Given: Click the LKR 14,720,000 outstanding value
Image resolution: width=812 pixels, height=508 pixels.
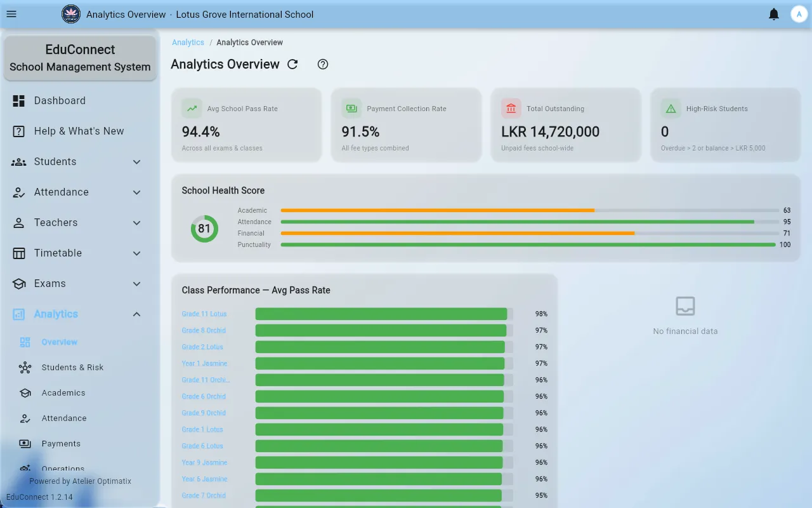Looking at the screenshot, I should click(550, 131).
